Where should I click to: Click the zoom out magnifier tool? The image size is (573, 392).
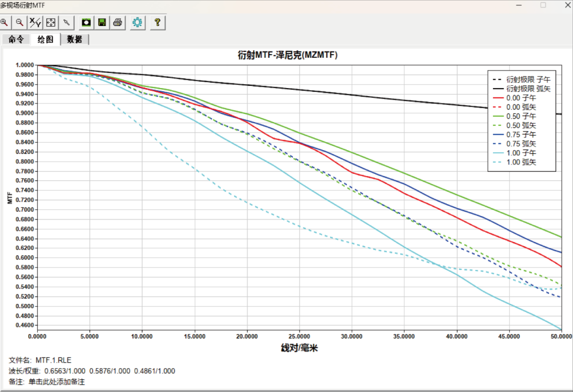(x=20, y=23)
